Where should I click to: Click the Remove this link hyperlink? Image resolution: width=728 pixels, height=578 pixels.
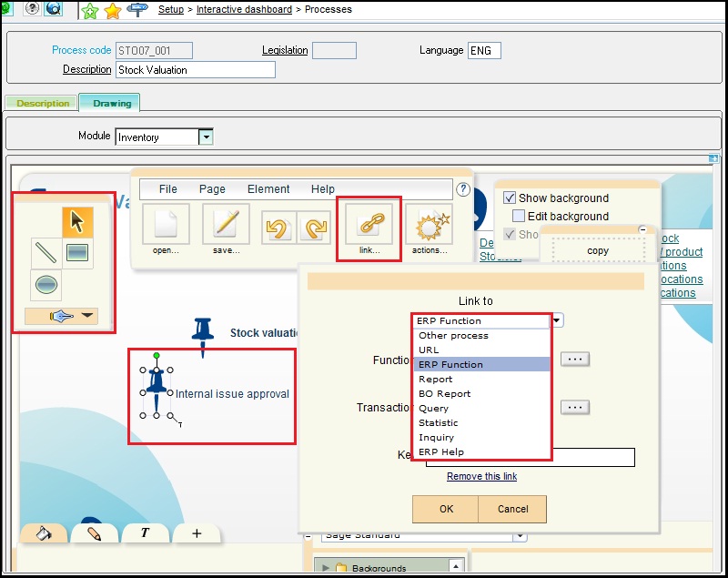tap(482, 476)
